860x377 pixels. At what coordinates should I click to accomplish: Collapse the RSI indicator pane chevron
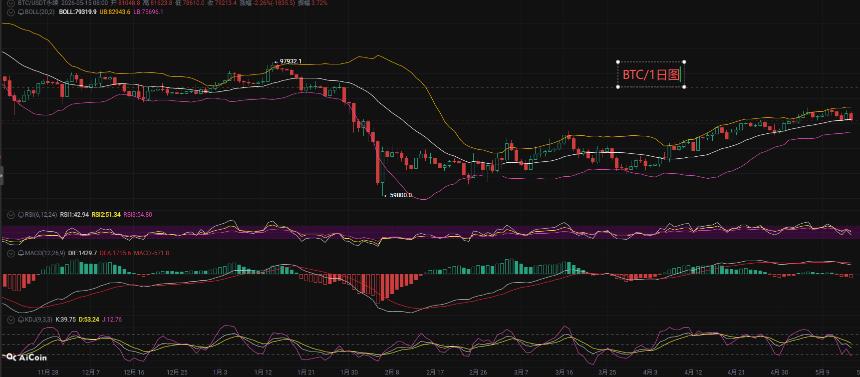pyautogui.click(x=11, y=215)
